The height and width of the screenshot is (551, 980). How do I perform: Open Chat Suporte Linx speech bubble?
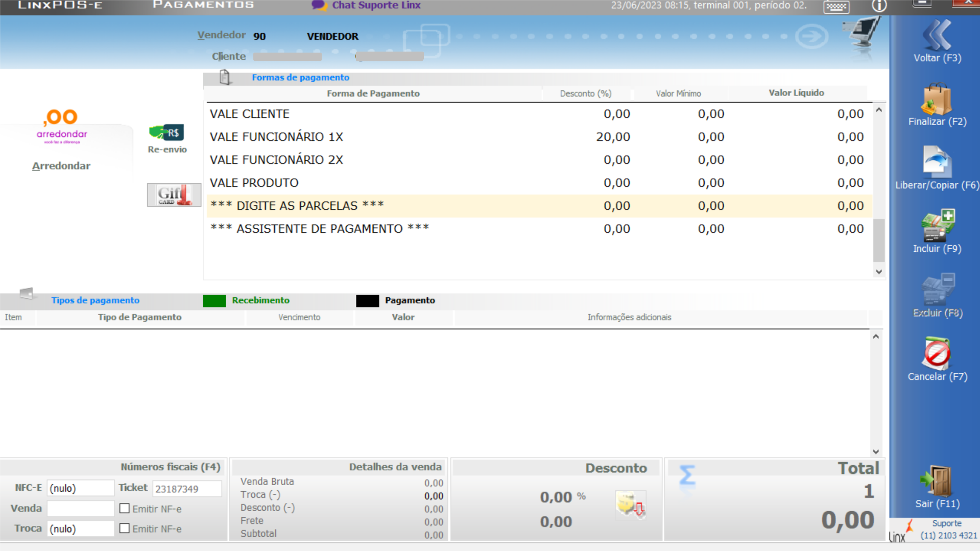tap(319, 5)
